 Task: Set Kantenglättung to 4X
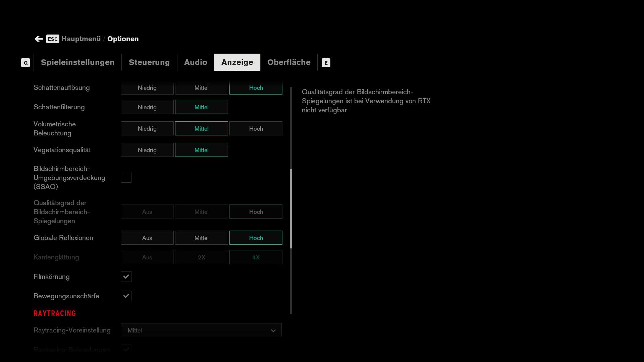(x=256, y=257)
